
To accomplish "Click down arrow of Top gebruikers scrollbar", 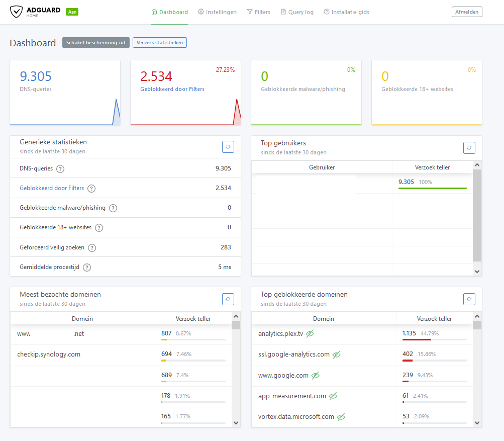I will [x=477, y=272].
